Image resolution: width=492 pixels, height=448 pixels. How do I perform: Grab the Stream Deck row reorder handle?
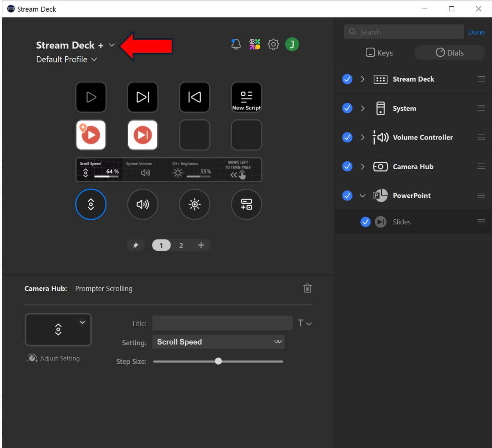click(x=481, y=79)
